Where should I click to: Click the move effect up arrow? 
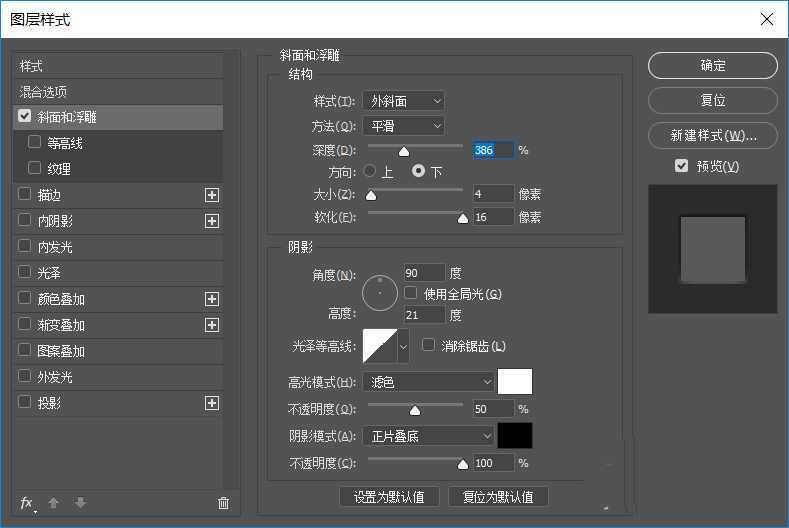pos(54,503)
